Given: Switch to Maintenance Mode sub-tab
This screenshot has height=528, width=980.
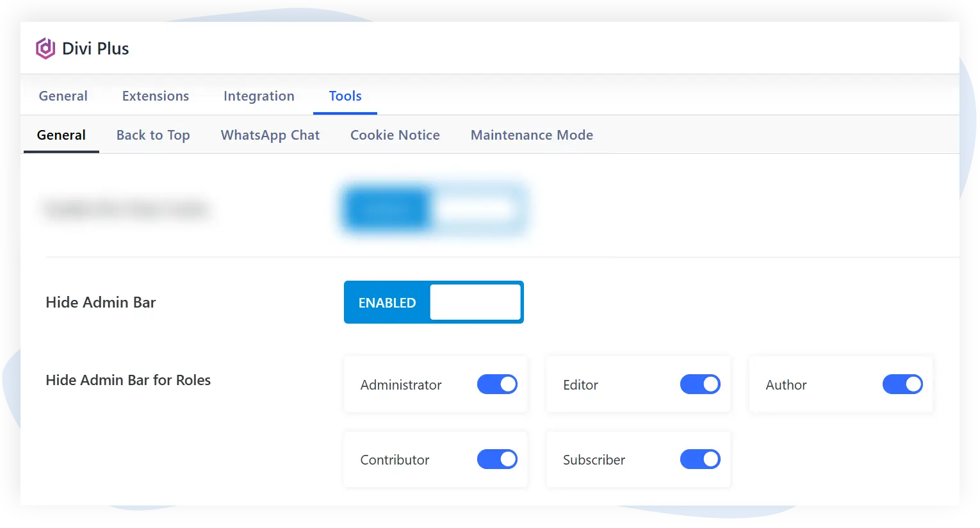Looking at the screenshot, I should point(532,135).
